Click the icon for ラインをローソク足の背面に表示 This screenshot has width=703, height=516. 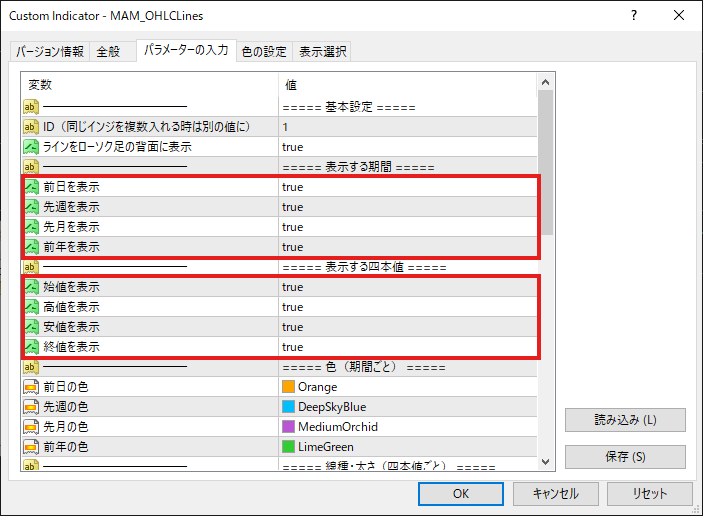pyautogui.click(x=31, y=147)
